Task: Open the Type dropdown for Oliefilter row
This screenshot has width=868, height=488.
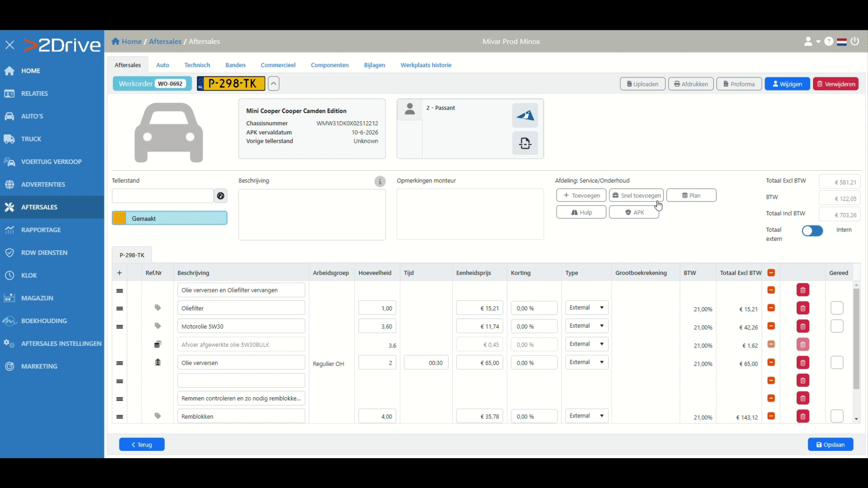Action: pyautogui.click(x=586, y=308)
